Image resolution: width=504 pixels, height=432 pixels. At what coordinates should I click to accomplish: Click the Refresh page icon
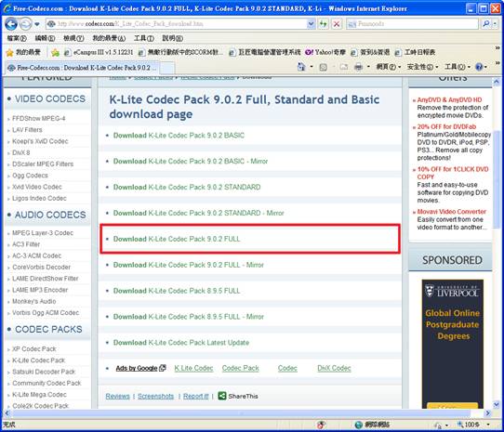[323, 24]
